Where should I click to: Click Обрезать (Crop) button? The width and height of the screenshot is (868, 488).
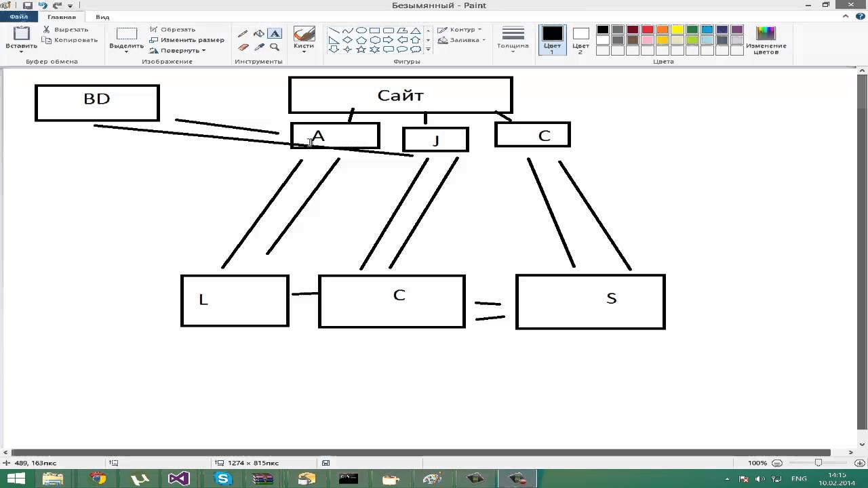[172, 30]
